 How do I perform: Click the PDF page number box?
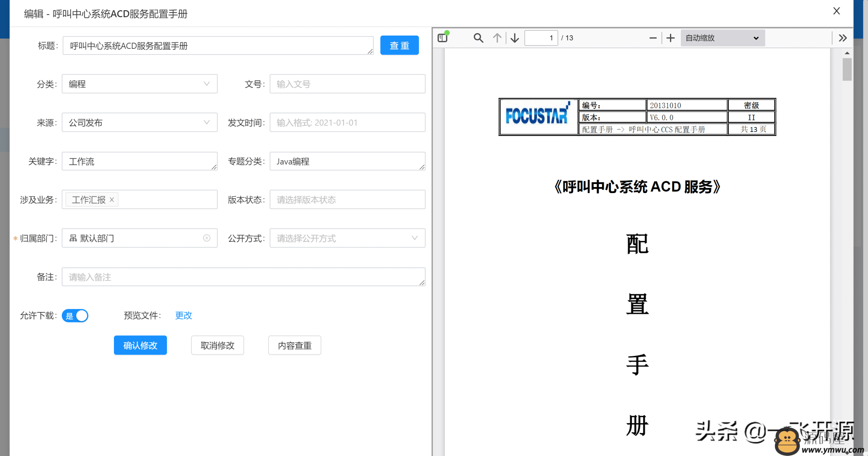[x=541, y=38]
